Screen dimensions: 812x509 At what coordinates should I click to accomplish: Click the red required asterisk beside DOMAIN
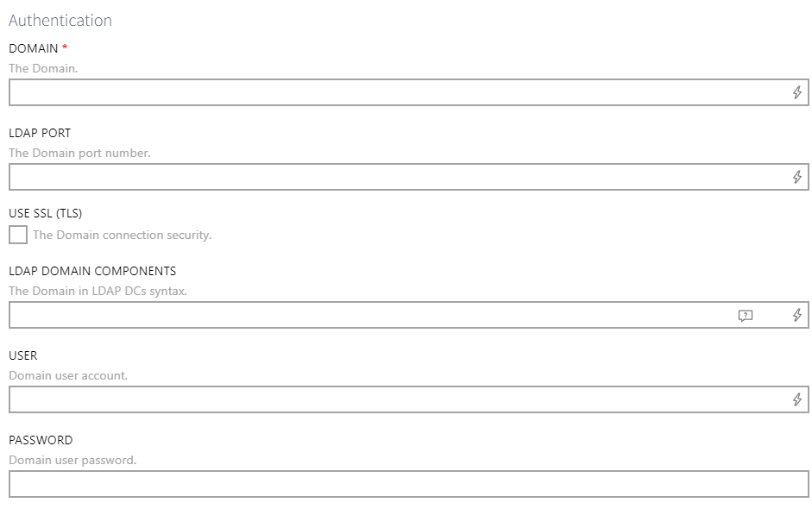click(65, 48)
